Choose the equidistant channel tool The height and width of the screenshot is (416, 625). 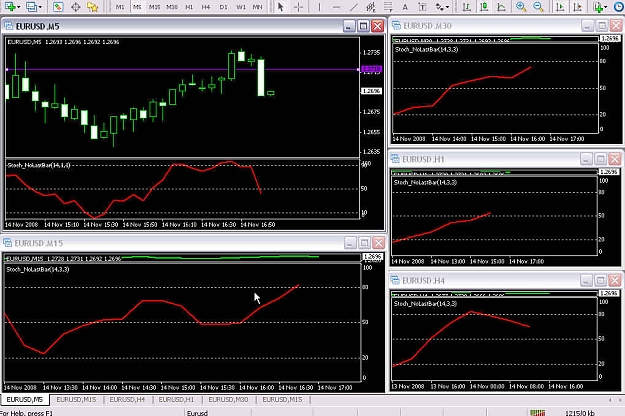pos(371,7)
